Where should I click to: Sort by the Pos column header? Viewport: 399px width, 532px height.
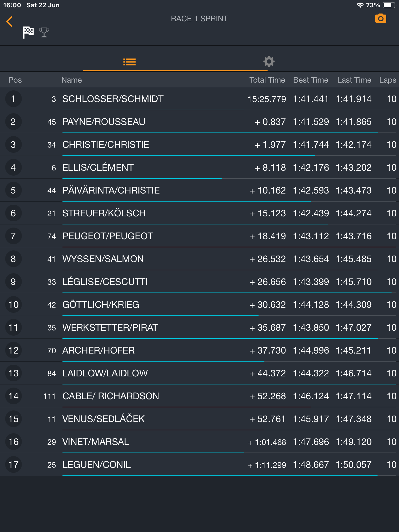click(x=15, y=80)
